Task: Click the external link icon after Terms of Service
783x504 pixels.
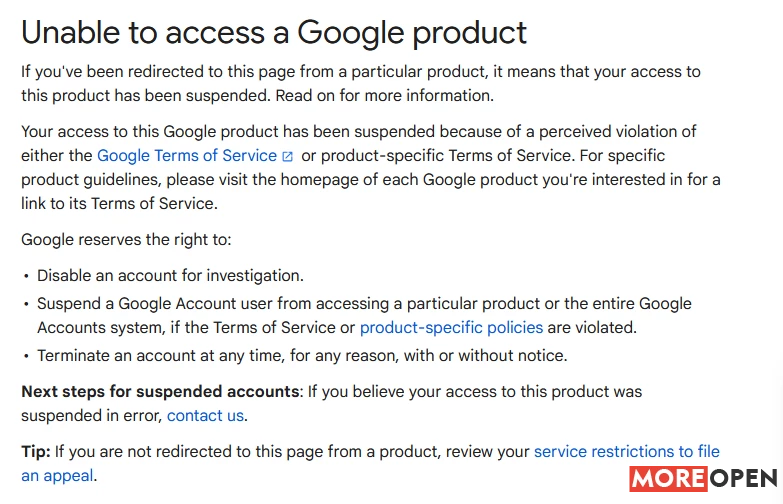Action: click(x=287, y=157)
